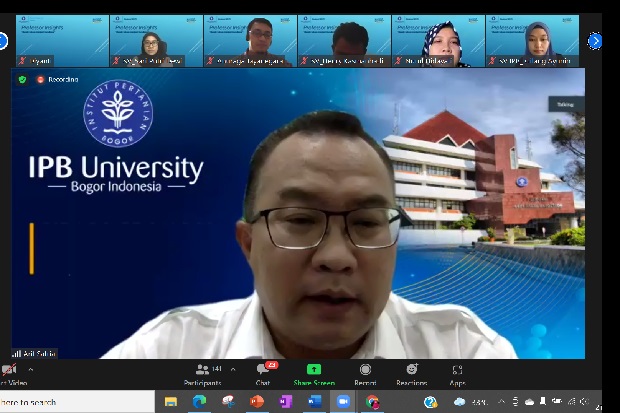Open the Zoom Apps panel
Image resolution: width=620 pixels, height=413 pixels.
(457, 374)
